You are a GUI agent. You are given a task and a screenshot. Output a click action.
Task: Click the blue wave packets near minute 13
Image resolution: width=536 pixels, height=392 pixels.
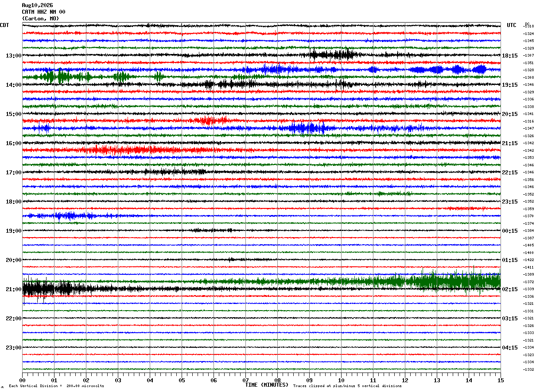(x=447, y=69)
